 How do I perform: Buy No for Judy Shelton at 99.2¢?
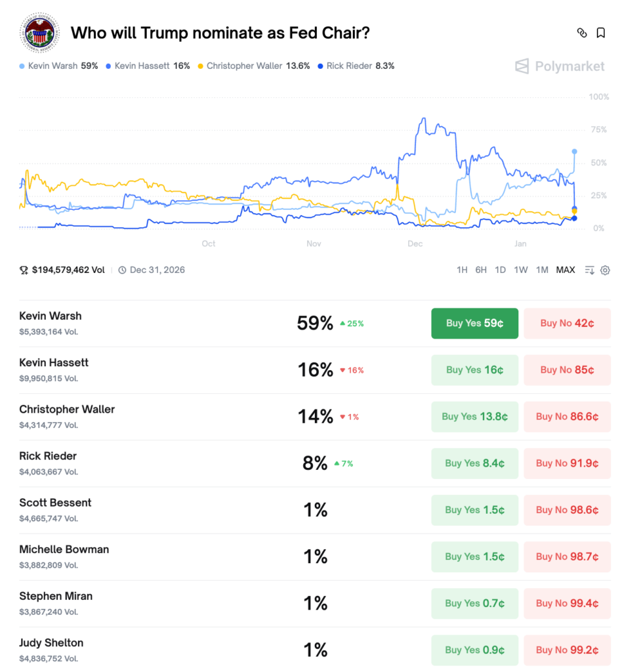click(567, 650)
